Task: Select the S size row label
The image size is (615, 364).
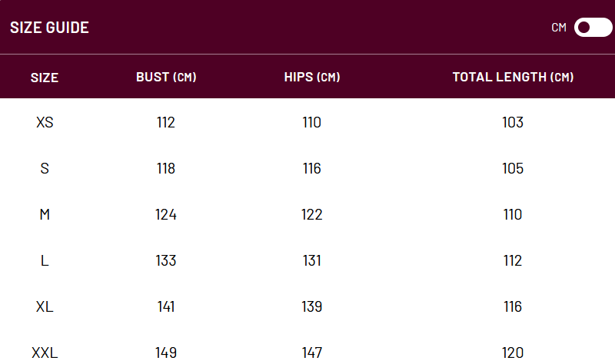Action: [x=45, y=168]
